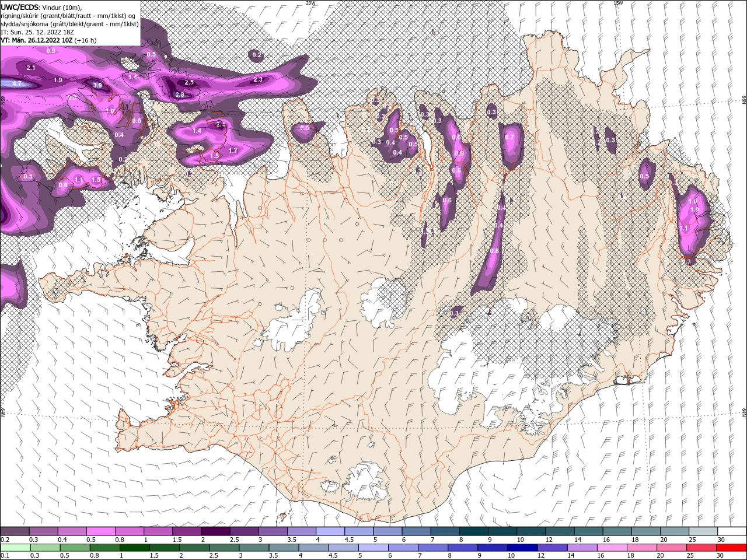The width and height of the screenshot is (747, 560).
Task: Click the '1.7' precipitation value on the map
Action: pos(233,150)
